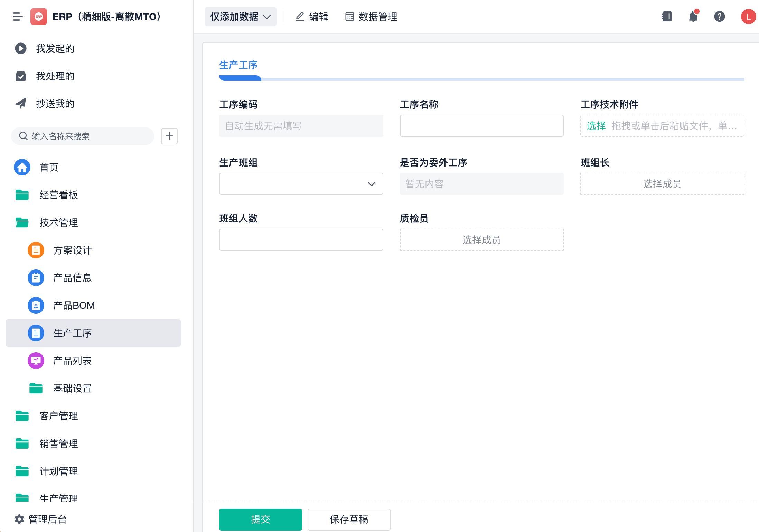The image size is (759, 532).
Task: Open notifications bell icon
Action: (x=693, y=17)
